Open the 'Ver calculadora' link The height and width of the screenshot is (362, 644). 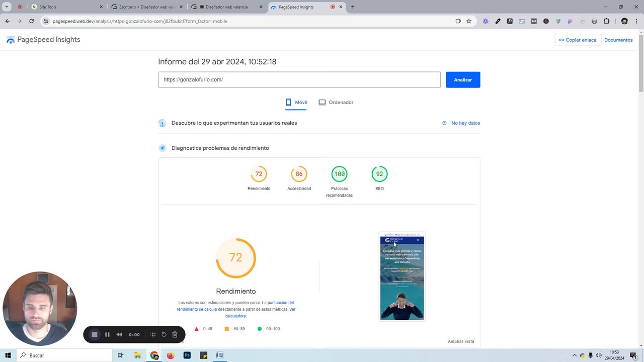point(260,313)
